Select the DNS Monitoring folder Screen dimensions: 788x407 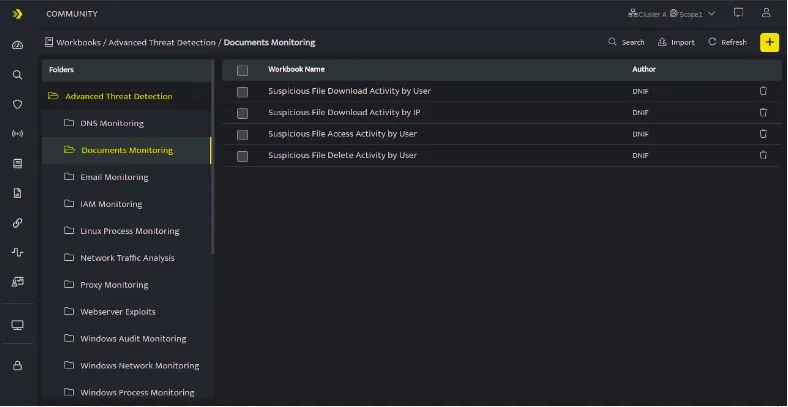pyautogui.click(x=127, y=123)
